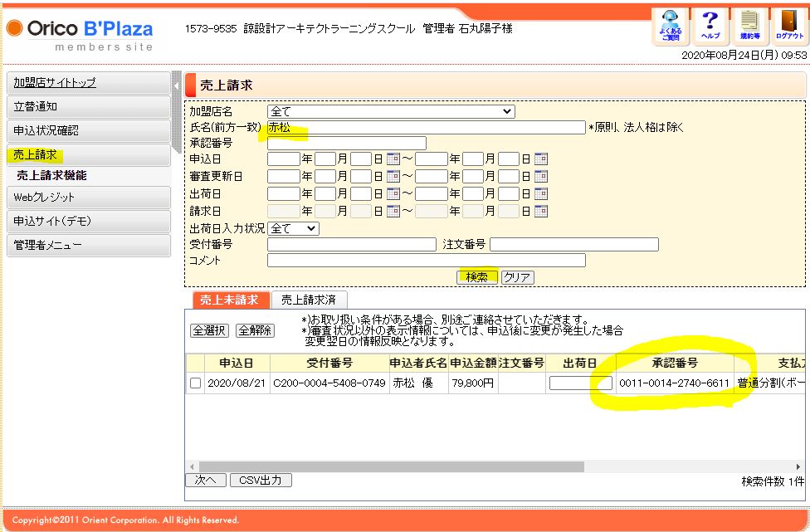Click the 検索 search button

coord(476,277)
